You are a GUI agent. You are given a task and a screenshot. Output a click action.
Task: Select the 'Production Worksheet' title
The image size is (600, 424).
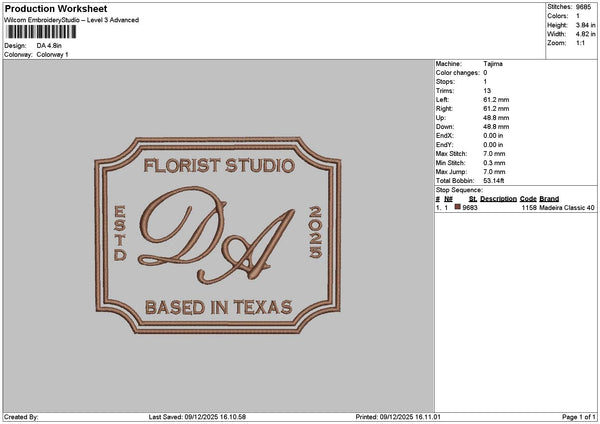pyautogui.click(x=56, y=8)
